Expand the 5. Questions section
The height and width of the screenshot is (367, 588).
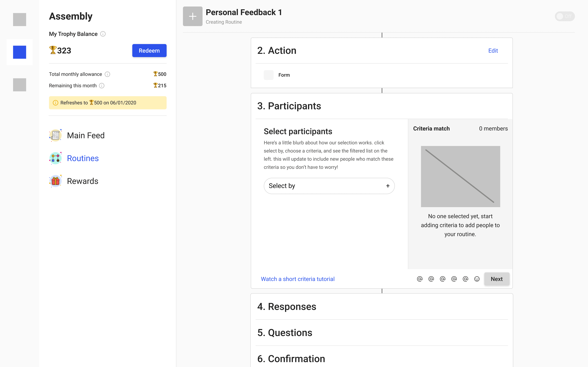285,333
